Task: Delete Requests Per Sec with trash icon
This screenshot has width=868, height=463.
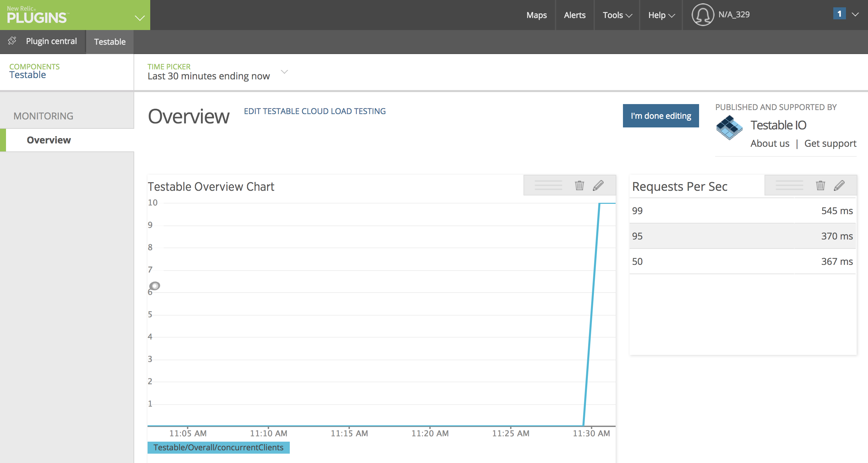Action: [820, 185]
